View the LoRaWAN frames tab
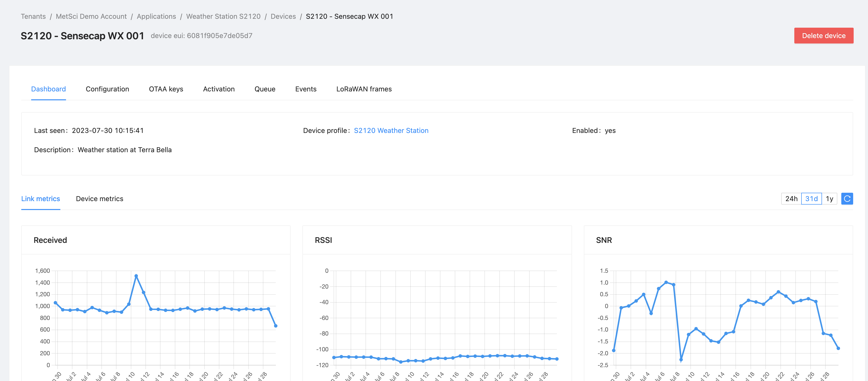This screenshot has width=868, height=381. click(364, 89)
